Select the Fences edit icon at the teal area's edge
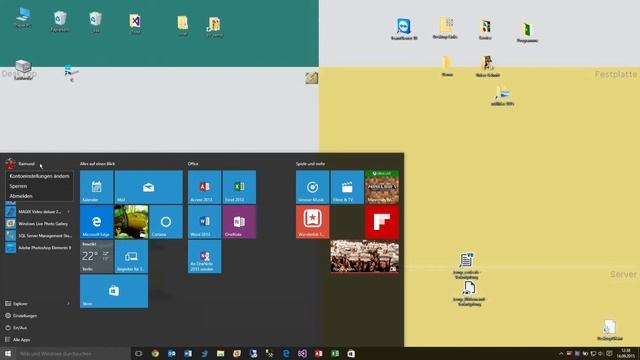The height and width of the screenshot is (360, 640). (311, 78)
